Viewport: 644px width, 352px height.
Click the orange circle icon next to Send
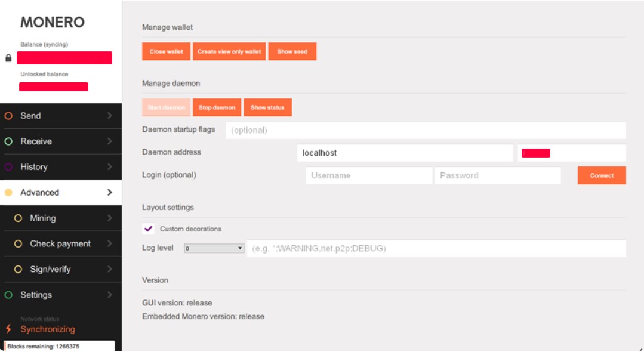click(x=8, y=116)
